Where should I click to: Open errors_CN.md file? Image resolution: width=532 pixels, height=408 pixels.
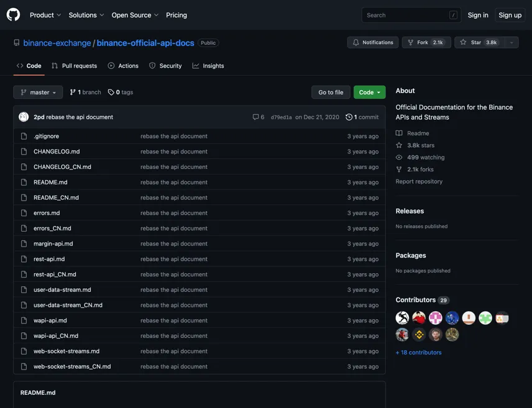52,229
